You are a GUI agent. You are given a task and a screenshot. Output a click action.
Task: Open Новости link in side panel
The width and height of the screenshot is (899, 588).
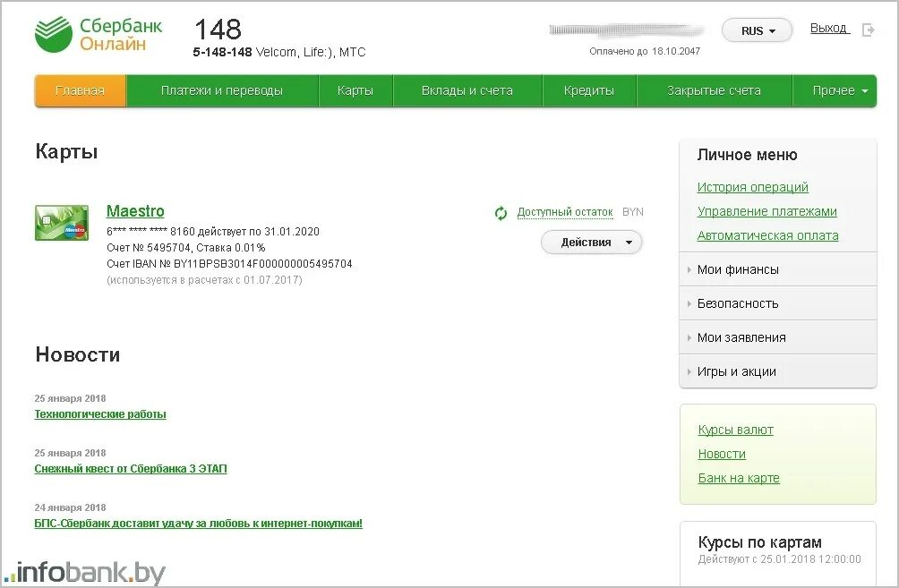(722, 454)
